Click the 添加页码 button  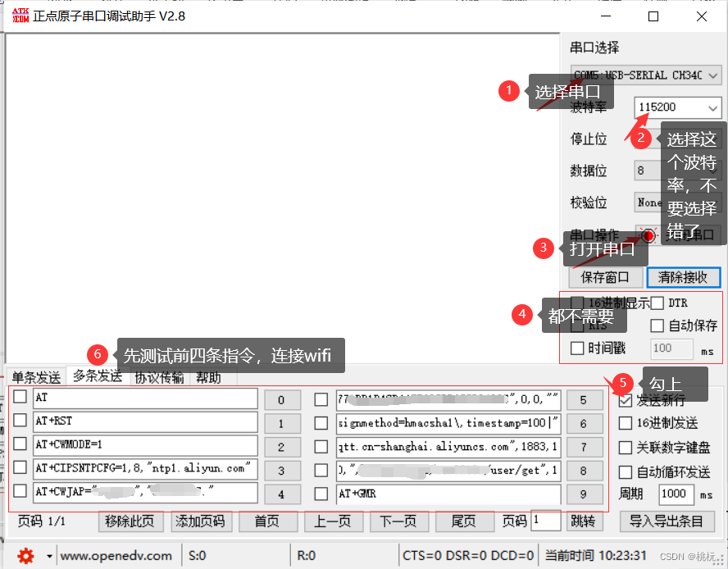201,521
